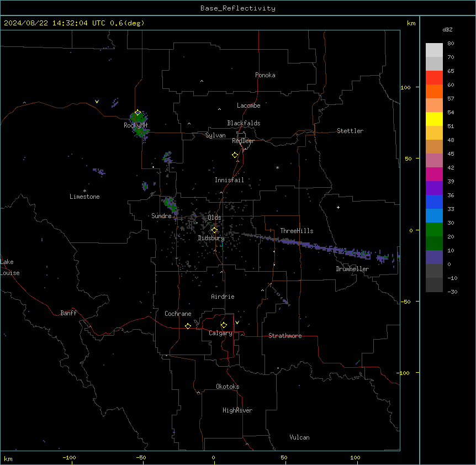Click the Sundre label
The width and height of the screenshot is (476, 465).
coord(161,216)
